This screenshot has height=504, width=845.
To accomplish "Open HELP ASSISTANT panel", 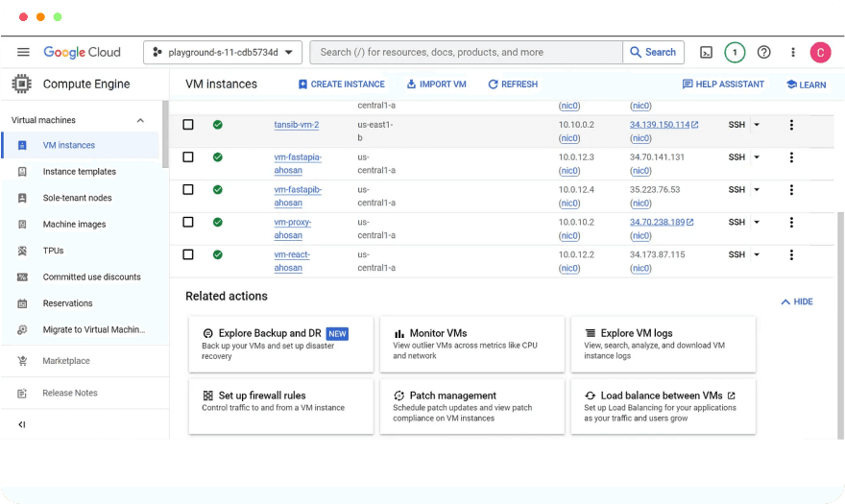I will [x=723, y=84].
